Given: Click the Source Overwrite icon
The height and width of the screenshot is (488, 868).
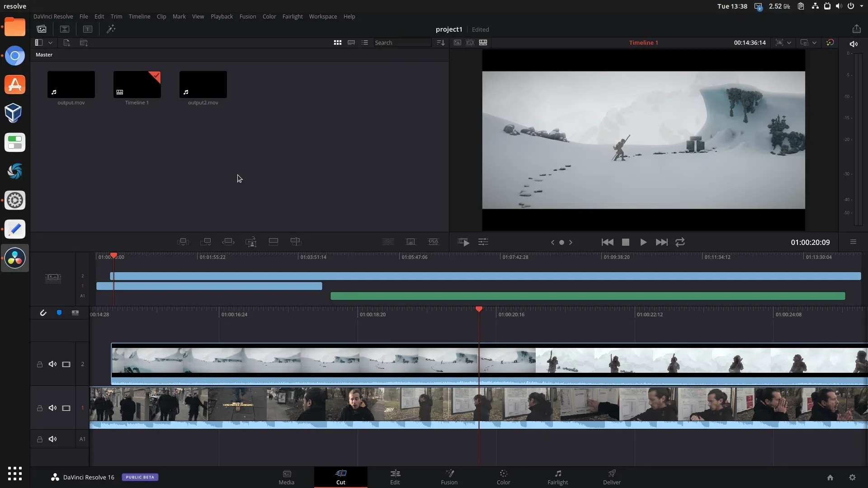Looking at the screenshot, I should [x=296, y=242].
